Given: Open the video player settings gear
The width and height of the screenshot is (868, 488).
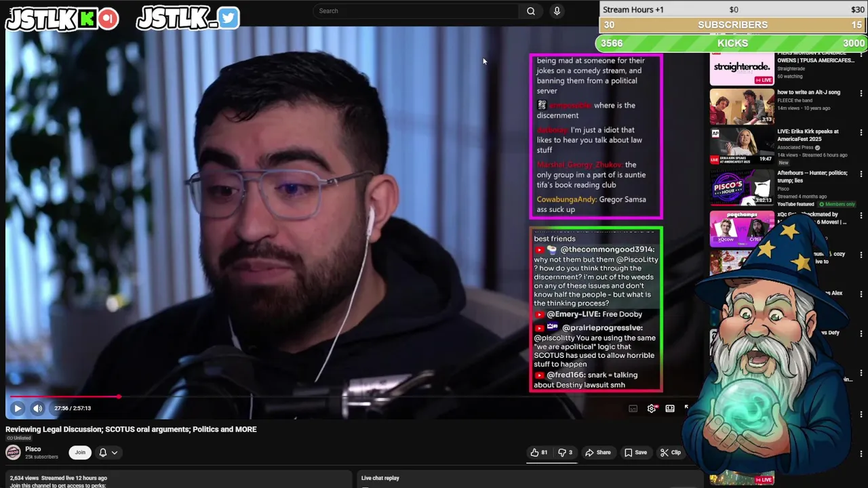Looking at the screenshot, I should coord(652,409).
